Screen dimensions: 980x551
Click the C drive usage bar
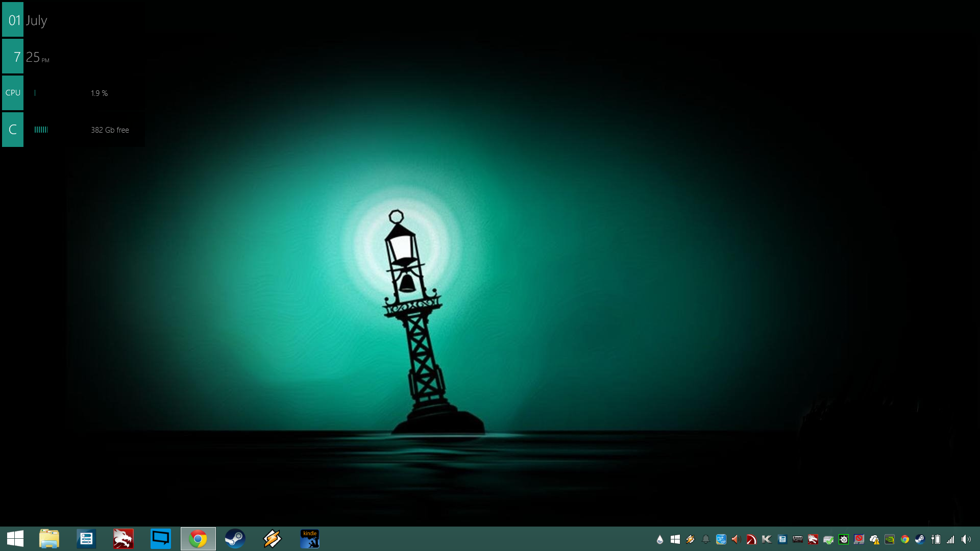(41, 130)
